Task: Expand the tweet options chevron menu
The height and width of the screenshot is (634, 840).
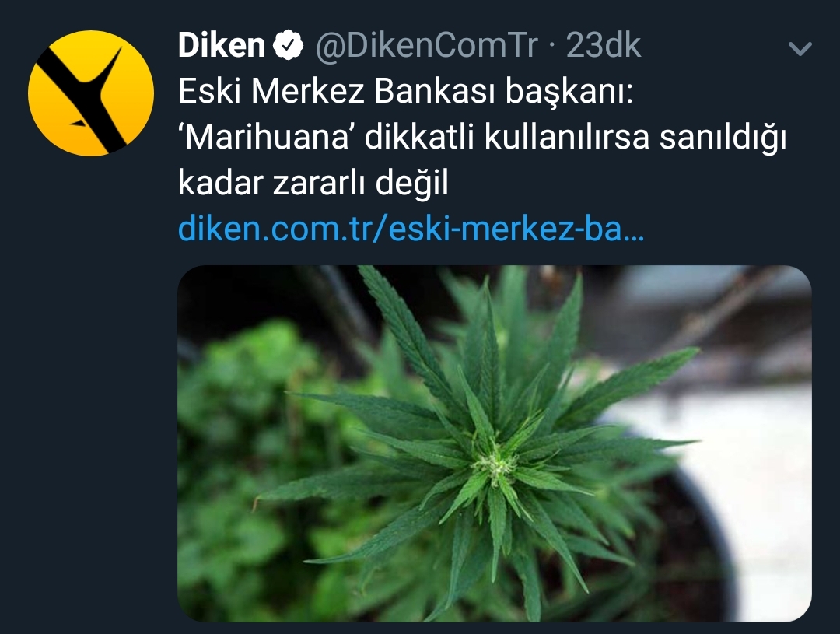Action: coord(800,49)
